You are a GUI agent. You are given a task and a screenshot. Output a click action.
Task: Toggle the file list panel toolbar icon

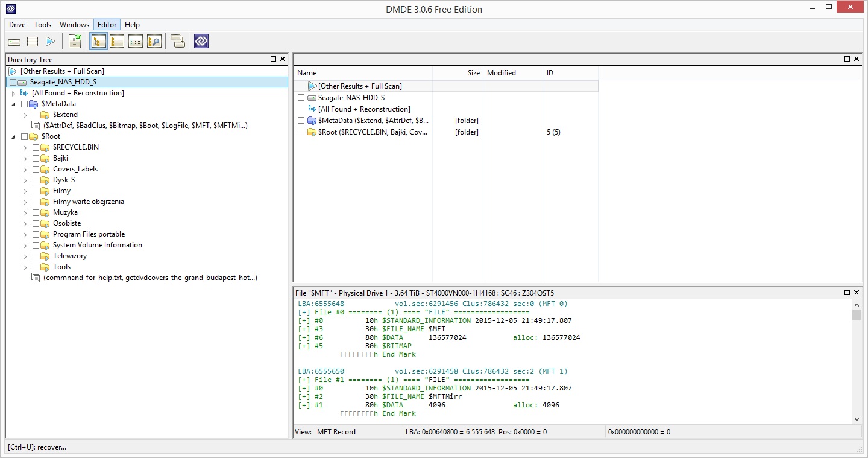(x=117, y=42)
